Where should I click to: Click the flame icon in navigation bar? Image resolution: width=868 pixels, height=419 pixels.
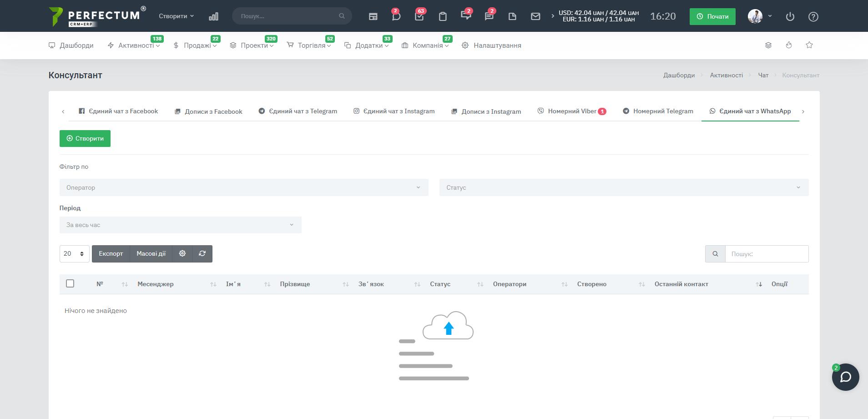coord(789,45)
